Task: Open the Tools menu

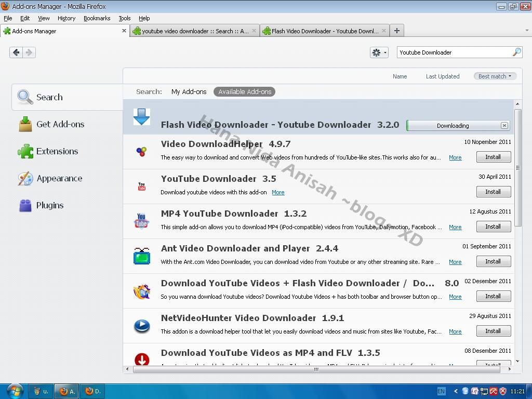Action: pos(125,18)
